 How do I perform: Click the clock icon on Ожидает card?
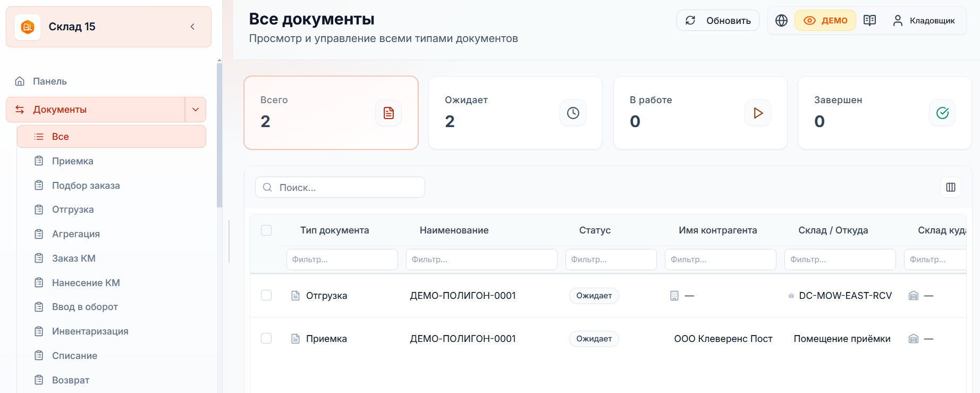click(573, 113)
